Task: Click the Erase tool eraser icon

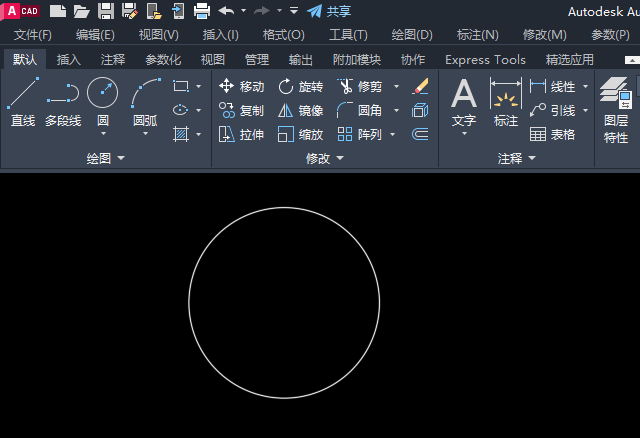Action: pyautogui.click(x=420, y=87)
